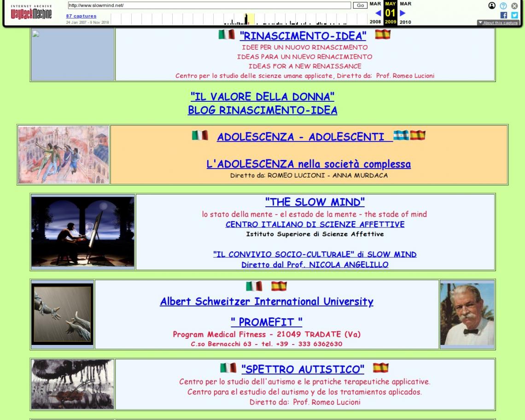Viewport: 525px width, 420px height.
Task: Click the Argentine flag beside ADOLESCENTI
Action: [401, 135]
